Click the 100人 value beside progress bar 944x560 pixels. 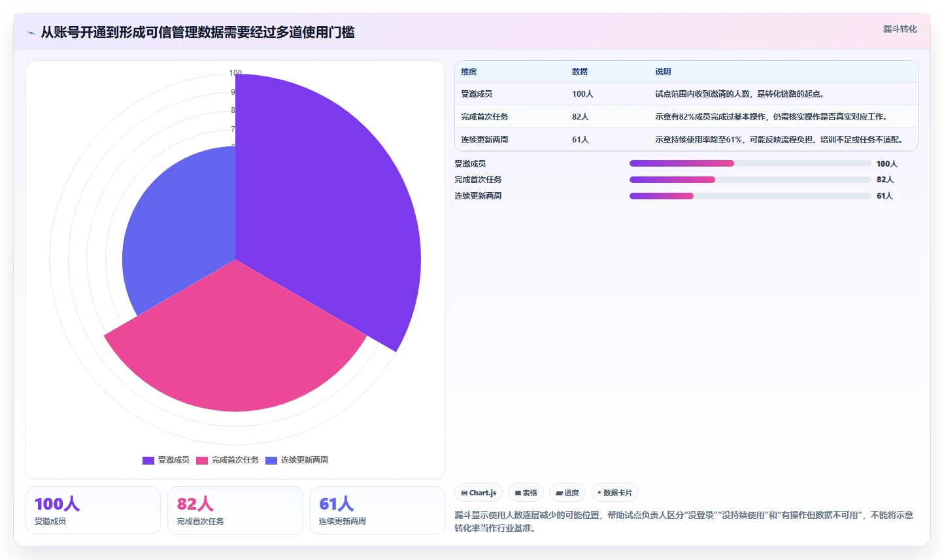887,164
